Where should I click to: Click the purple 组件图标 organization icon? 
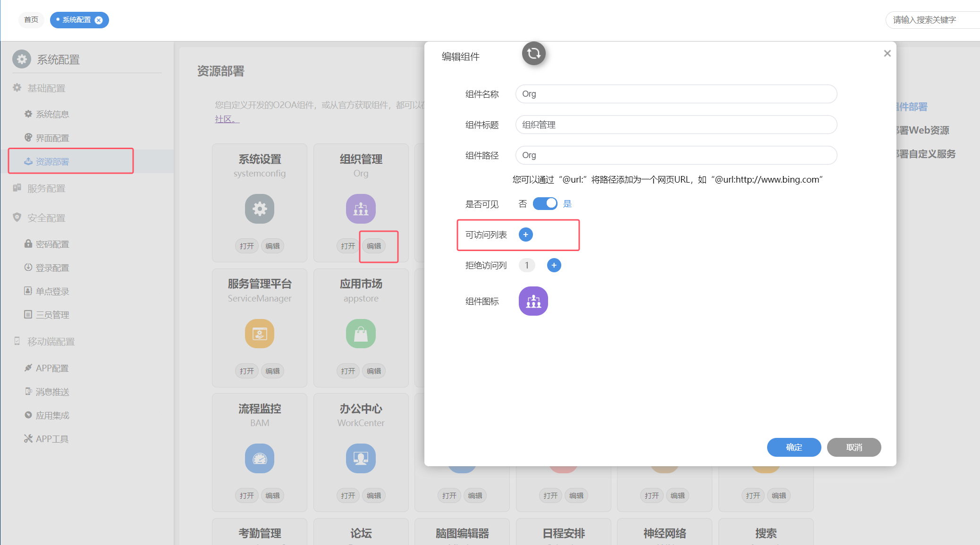[533, 301]
